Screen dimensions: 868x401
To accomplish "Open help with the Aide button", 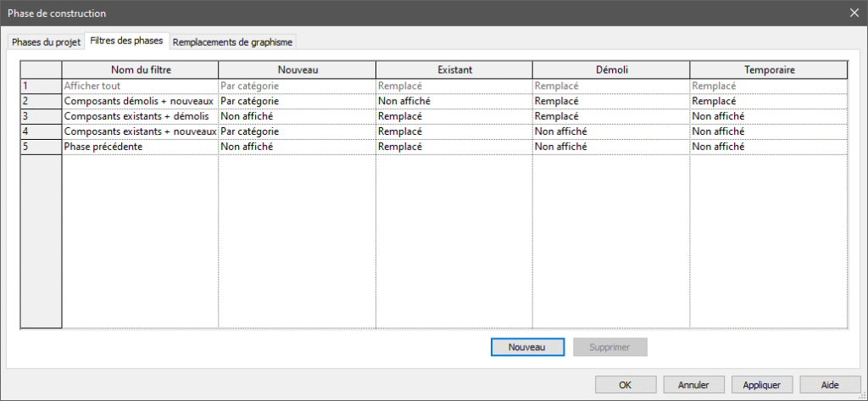I will [x=829, y=384].
